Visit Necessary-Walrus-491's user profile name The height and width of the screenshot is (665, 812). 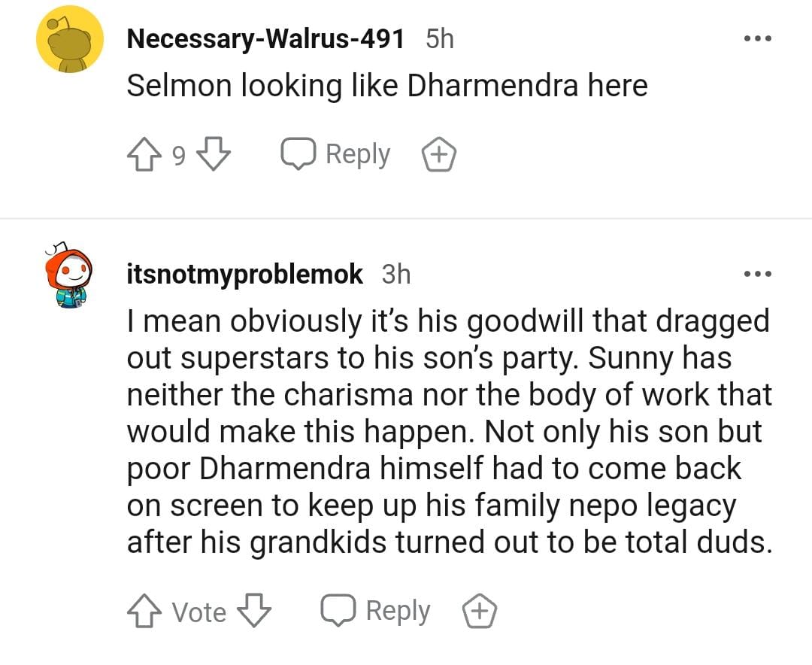pos(266,39)
